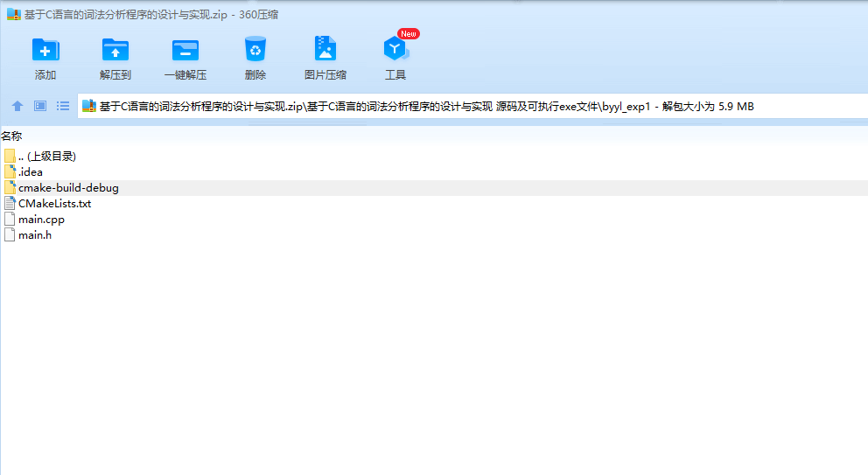Click the CMakeLists.txt document icon
The width and height of the screenshot is (868, 475).
tap(10, 203)
